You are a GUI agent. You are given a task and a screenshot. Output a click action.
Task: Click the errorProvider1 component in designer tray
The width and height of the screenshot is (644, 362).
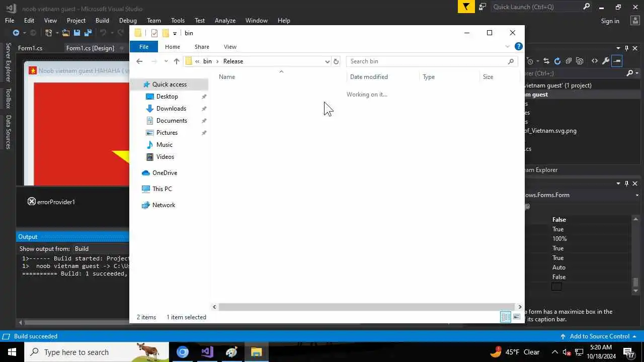pyautogui.click(x=51, y=202)
